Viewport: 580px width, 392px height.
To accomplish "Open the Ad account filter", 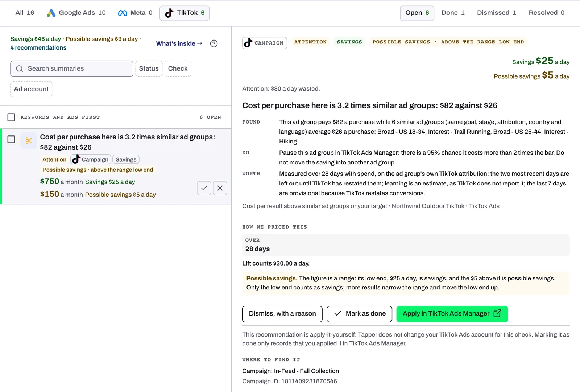I will pyautogui.click(x=31, y=89).
